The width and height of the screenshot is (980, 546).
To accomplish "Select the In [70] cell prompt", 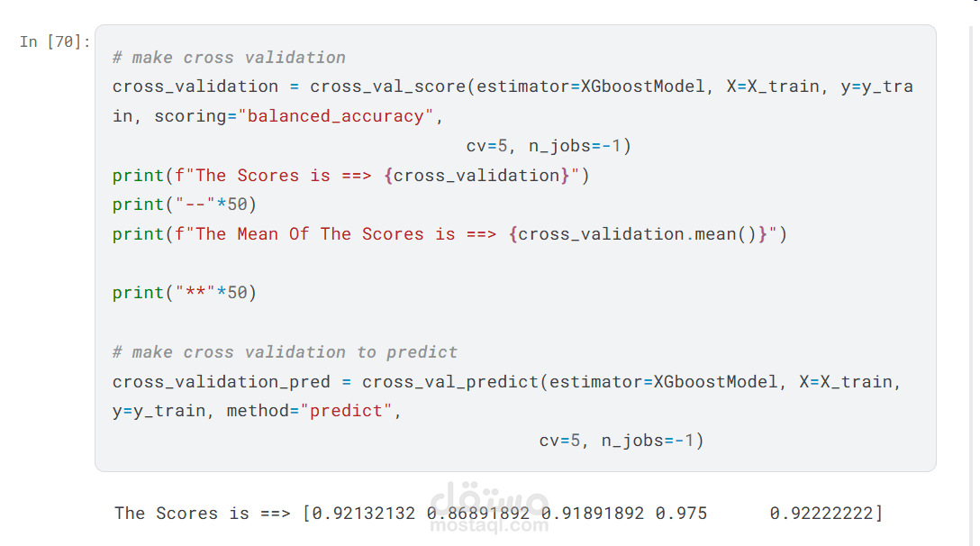I will tap(55, 42).
